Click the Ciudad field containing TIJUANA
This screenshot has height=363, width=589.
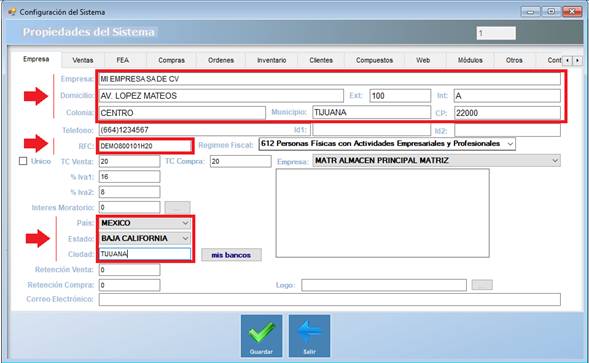(145, 254)
